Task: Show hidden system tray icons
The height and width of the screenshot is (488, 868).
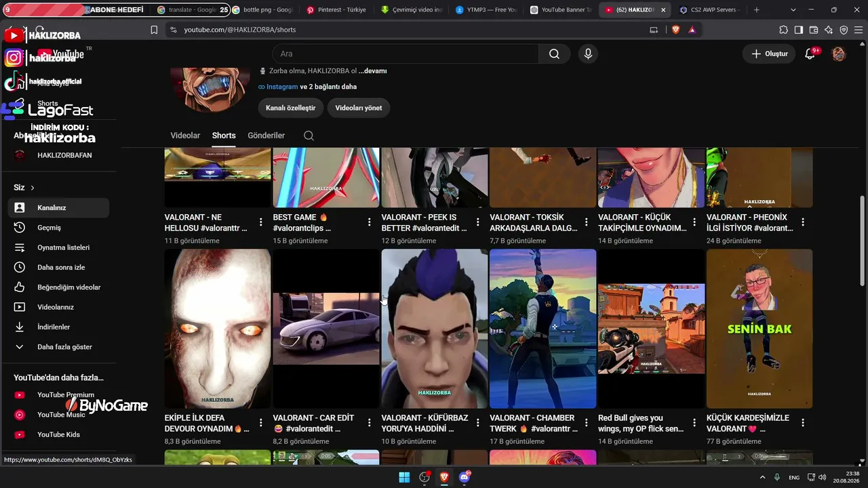Action: (762, 477)
